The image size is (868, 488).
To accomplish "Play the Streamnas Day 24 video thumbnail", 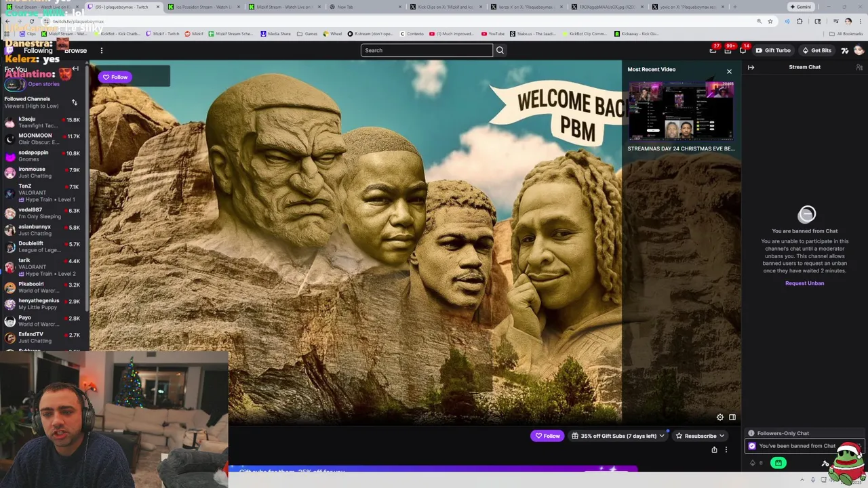I will point(681,110).
